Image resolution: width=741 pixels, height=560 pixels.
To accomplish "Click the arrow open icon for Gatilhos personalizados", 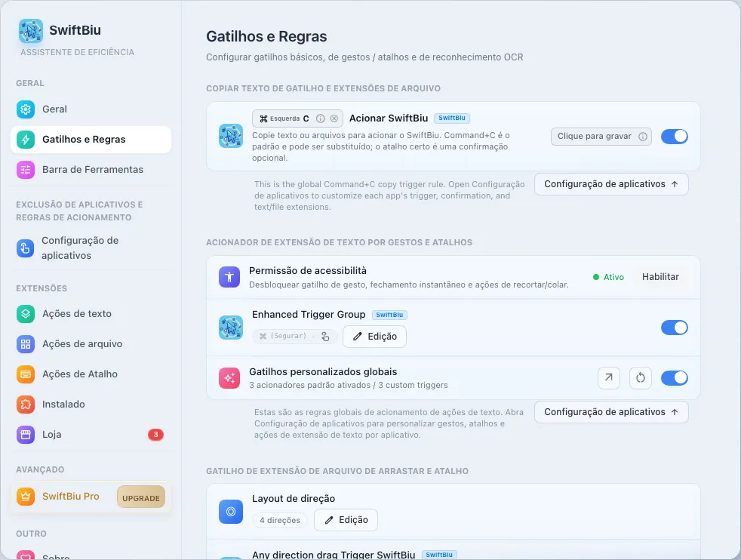I will click(x=609, y=378).
